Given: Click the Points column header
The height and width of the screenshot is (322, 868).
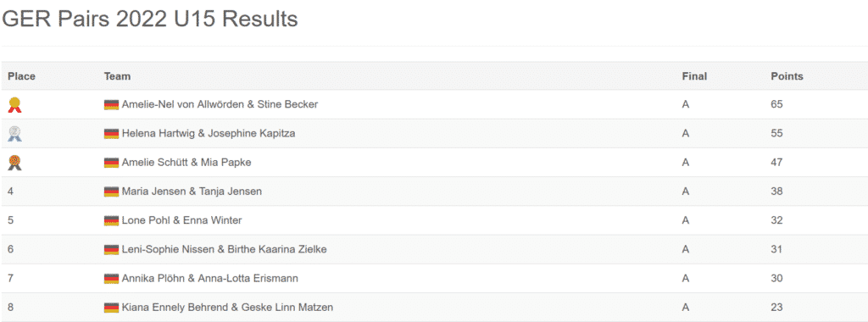Looking at the screenshot, I should pos(787,76).
